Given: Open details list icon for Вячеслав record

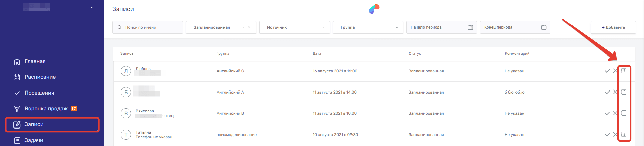Looking at the screenshot, I should click(x=624, y=113).
